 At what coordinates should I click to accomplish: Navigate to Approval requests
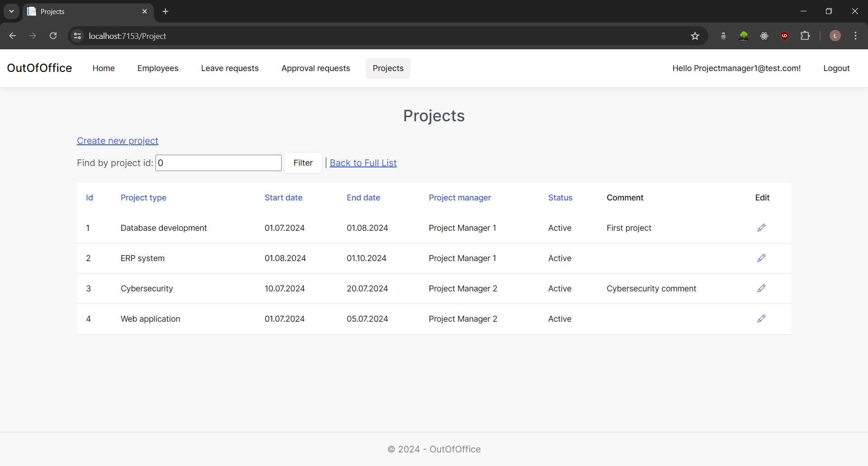click(316, 68)
